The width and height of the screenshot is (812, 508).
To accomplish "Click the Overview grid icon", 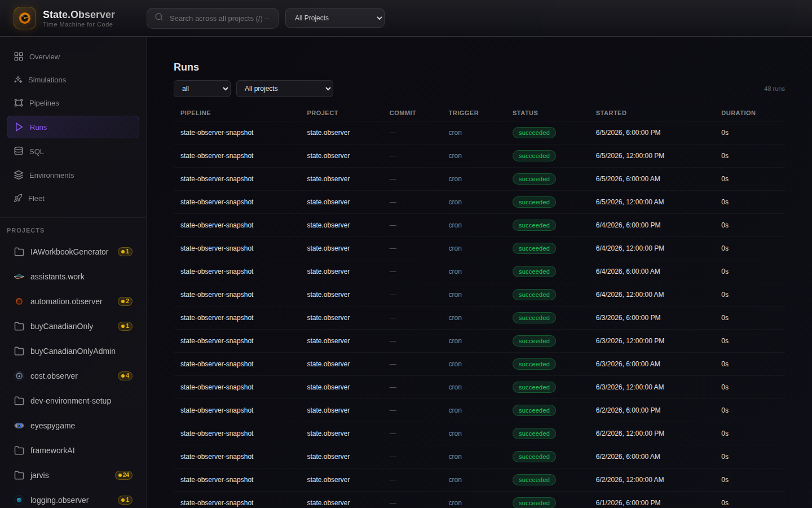I will point(19,56).
